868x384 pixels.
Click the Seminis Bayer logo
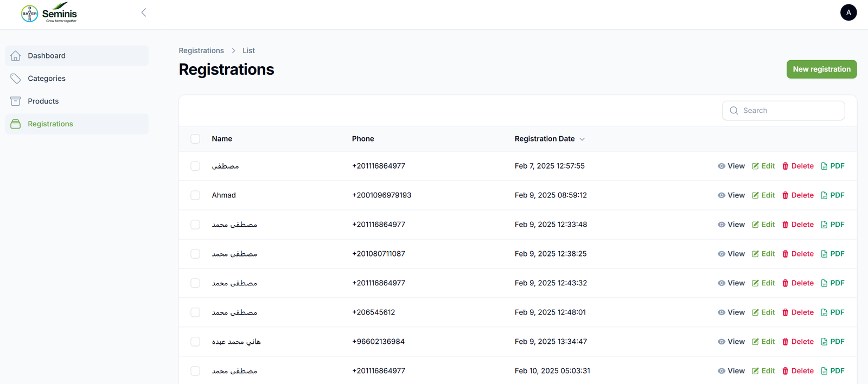49,13
